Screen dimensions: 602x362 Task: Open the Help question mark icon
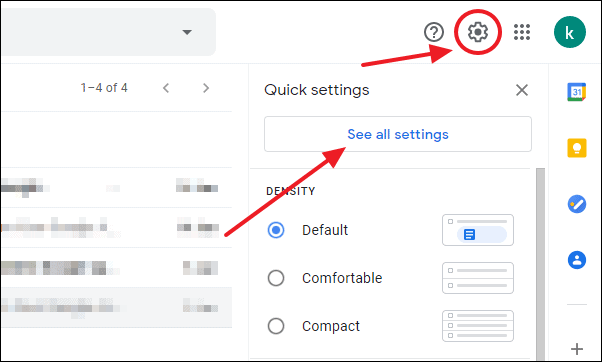(x=434, y=32)
